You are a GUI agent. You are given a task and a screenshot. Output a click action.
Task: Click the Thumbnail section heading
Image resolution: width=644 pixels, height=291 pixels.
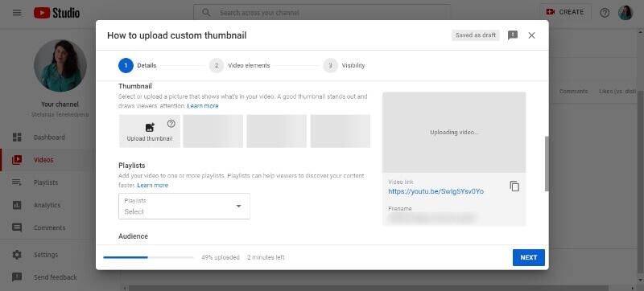(135, 86)
